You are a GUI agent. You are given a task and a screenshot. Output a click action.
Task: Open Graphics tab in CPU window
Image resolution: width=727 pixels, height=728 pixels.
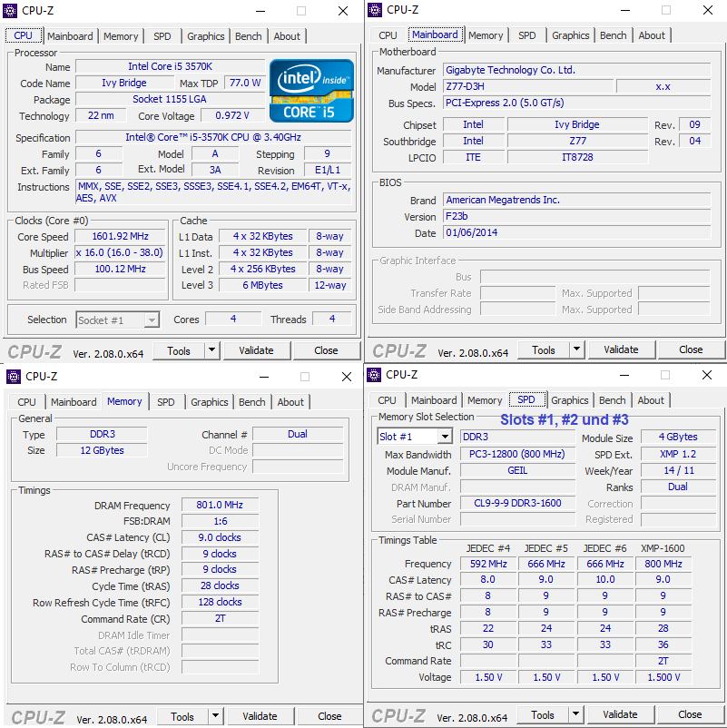click(x=206, y=36)
